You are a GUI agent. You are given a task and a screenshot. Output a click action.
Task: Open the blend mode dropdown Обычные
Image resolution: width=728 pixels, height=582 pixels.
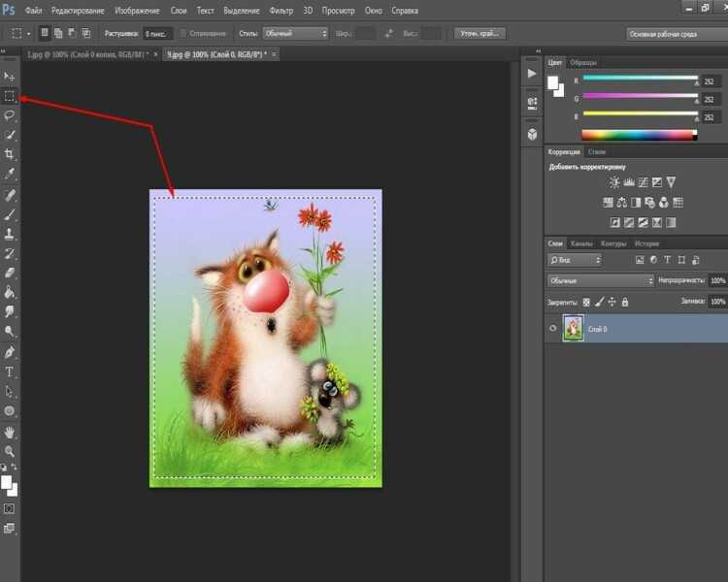click(x=601, y=280)
